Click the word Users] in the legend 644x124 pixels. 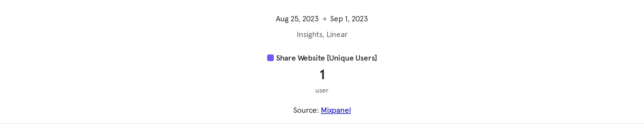(366, 58)
